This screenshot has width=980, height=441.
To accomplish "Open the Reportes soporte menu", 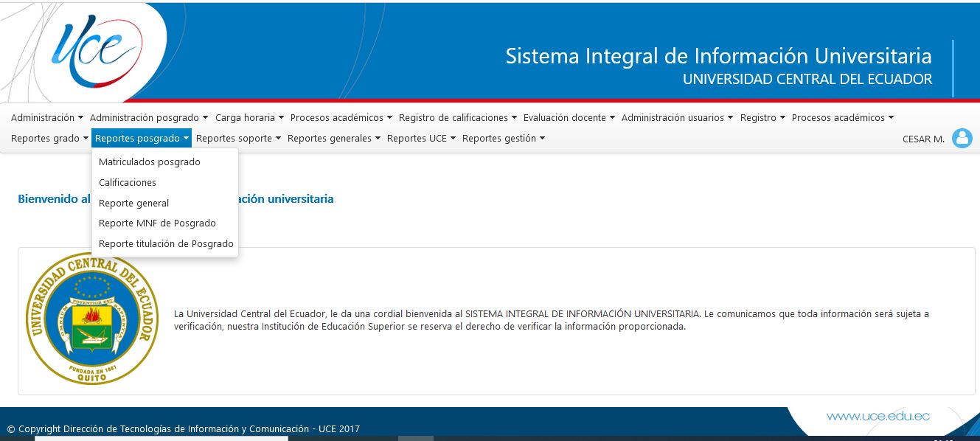I will click(238, 138).
